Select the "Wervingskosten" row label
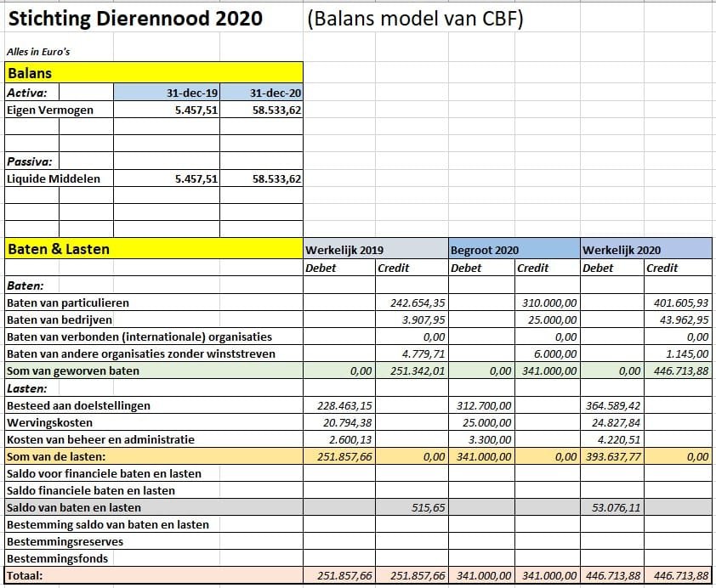Viewport: 716px width, 588px height. tap(50, 422)
